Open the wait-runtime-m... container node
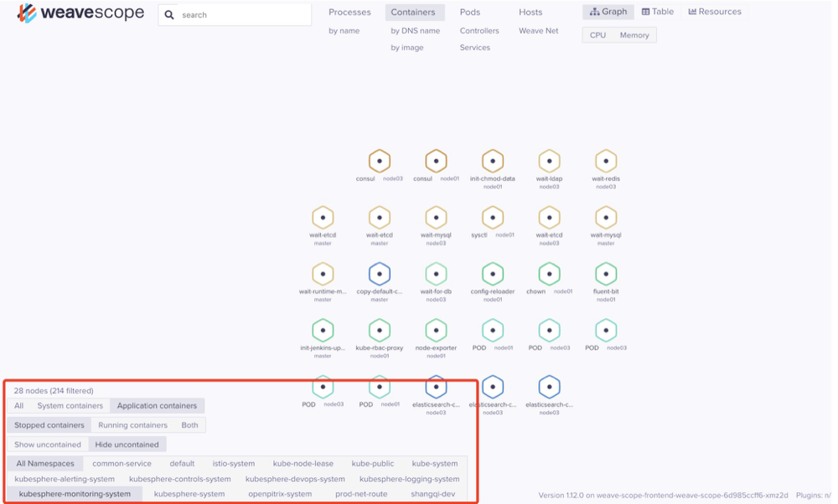 coord(323,274)
